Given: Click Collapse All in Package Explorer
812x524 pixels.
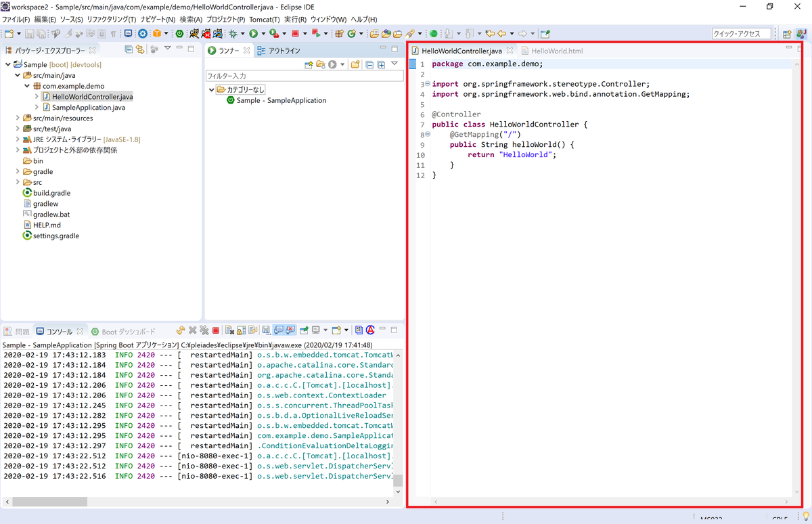Looking at the screenshot, I should coord(129,49).
